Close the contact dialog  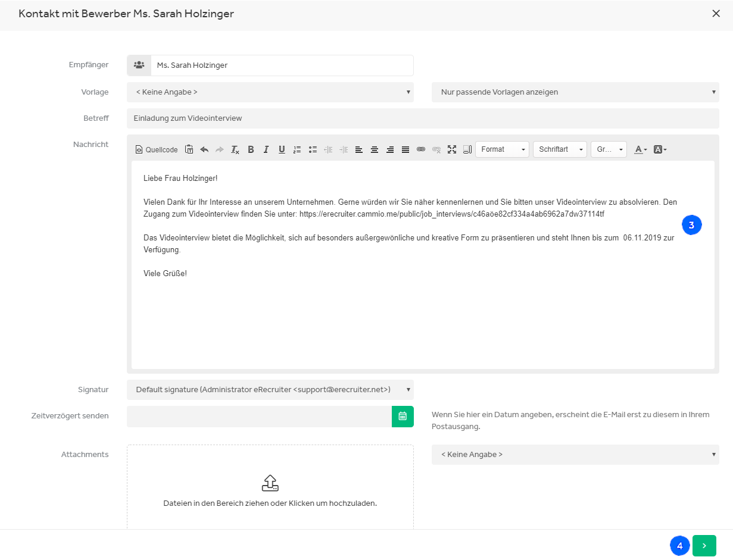tap(716, 14)
